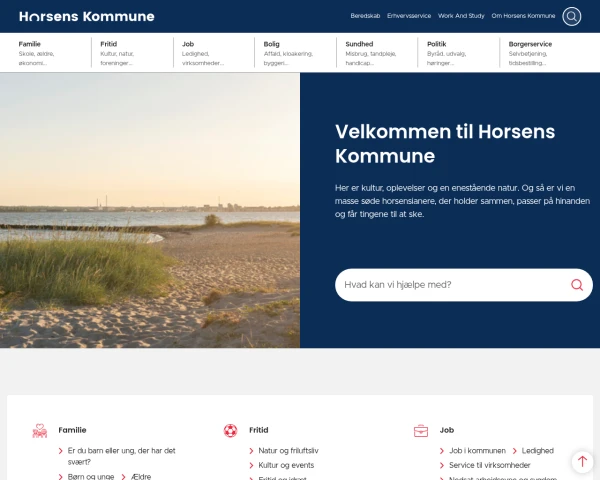Viewport: 600px width, 480px height.
Task: Click chevron beside Kultur og events
Action: point(251,465)
